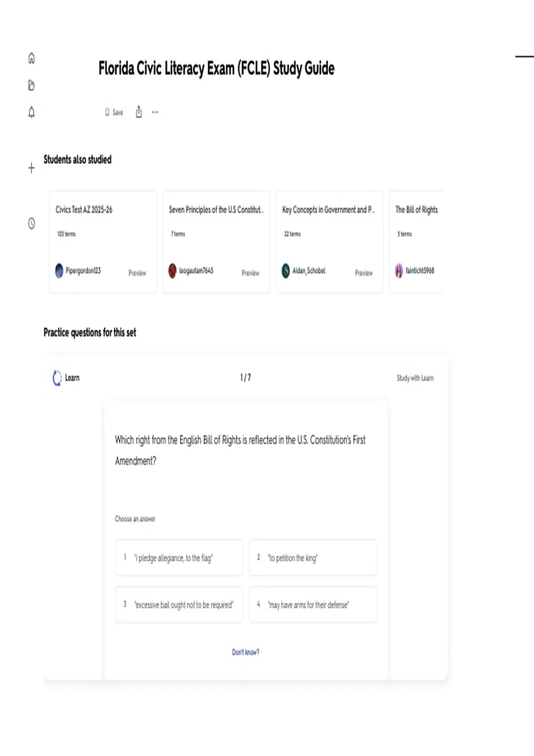Click the plus create icon in sidebar
Image resolution: width=534 pixels, height=756 pixels.
click(x=32, y=168)
